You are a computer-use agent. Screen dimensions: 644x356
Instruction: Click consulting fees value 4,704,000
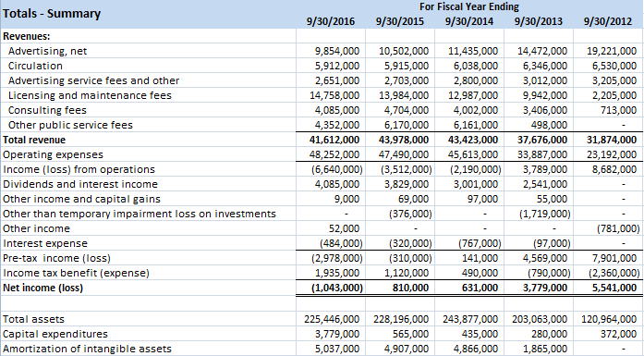[407, 110]
